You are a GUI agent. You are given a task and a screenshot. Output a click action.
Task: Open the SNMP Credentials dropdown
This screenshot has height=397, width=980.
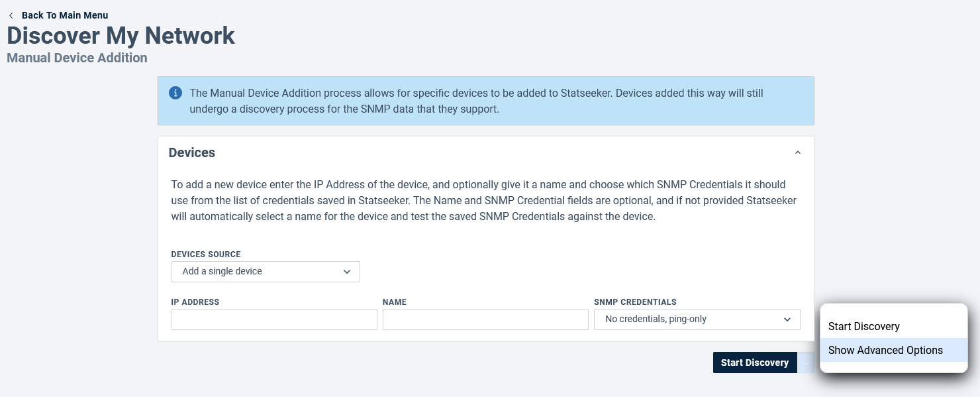697,319
